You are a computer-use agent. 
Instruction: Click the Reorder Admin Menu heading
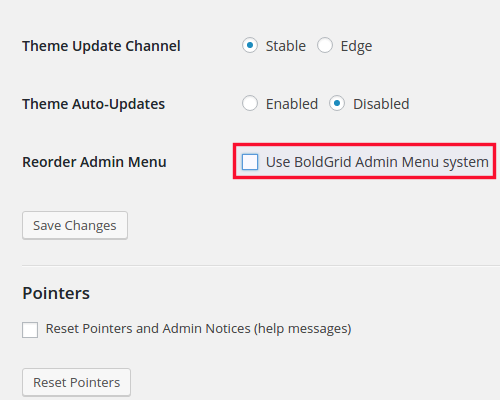click(94, 162)
